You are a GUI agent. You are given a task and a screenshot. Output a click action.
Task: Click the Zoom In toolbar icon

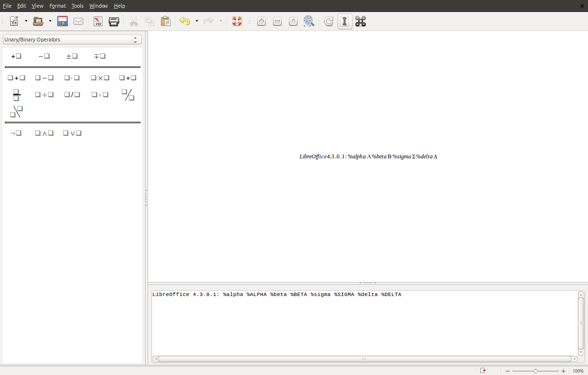[262, 21]
